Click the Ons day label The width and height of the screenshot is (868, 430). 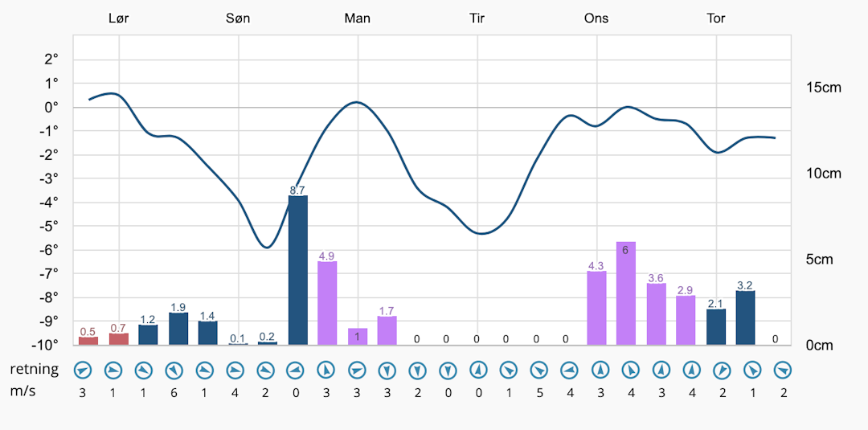(596, 18)
